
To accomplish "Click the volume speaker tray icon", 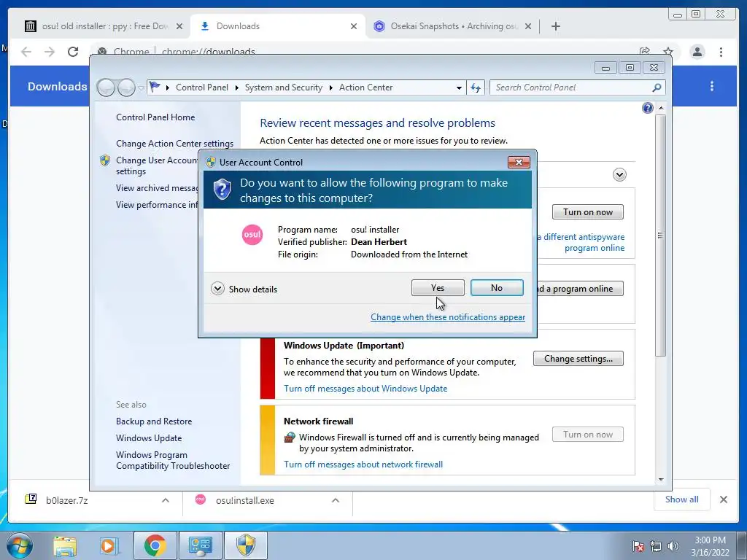I will [673, 546].
